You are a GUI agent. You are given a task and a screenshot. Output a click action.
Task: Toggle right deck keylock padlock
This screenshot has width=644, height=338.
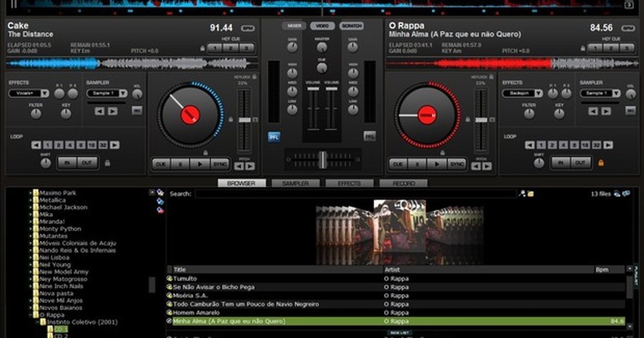tap(491, 77)
